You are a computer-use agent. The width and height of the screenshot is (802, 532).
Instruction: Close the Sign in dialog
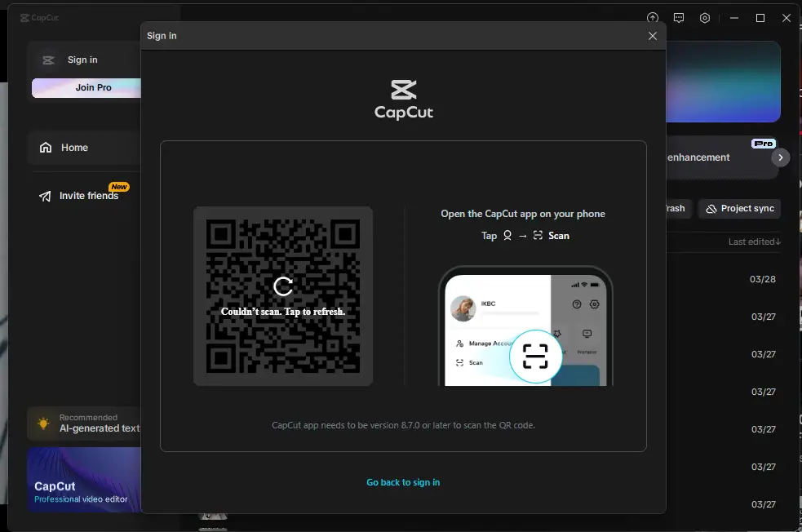[652, 36]
